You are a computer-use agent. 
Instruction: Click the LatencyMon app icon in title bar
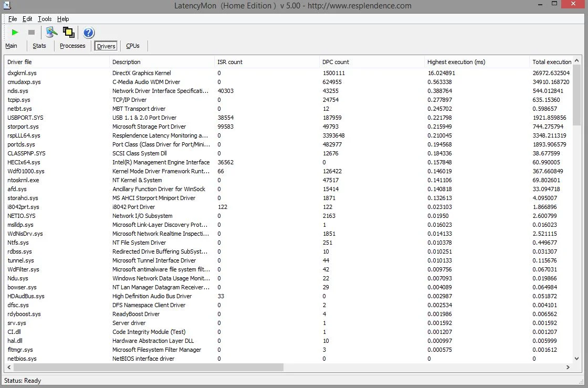[x=6, y=5]
